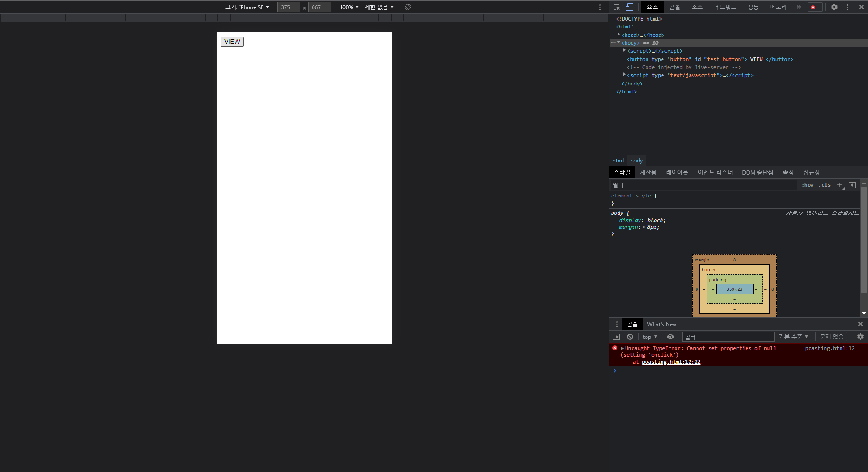The width and height of the screenshot is (868, 472).
Task: Toggle the device toolbar icon
Action: [629, 7]
